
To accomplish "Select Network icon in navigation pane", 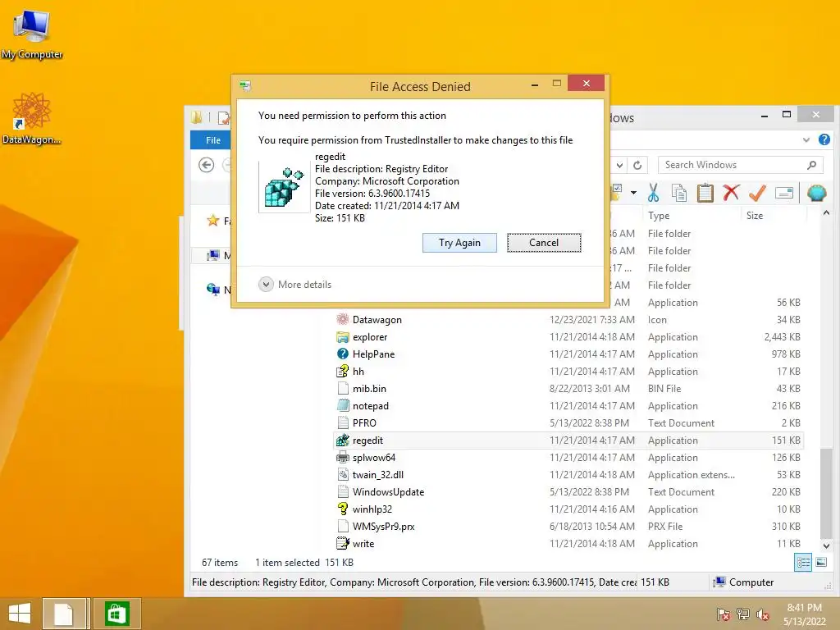I will point(213,290).
